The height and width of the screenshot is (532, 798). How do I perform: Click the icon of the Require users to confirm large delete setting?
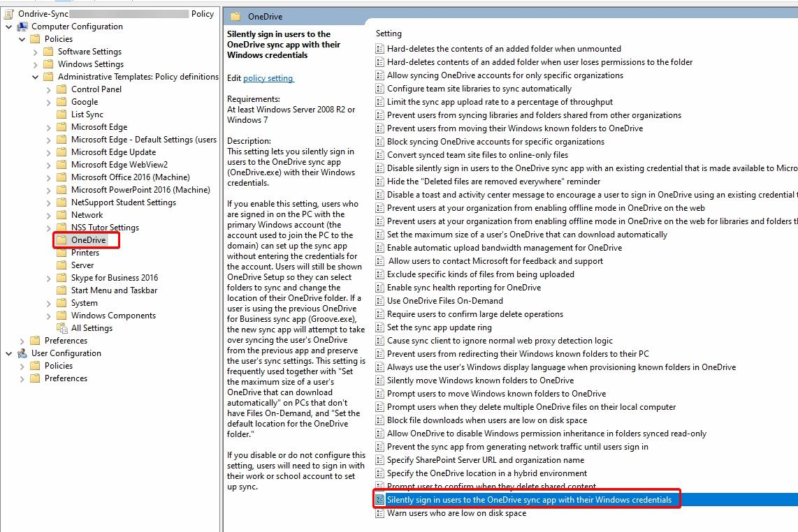pos(379,314)
